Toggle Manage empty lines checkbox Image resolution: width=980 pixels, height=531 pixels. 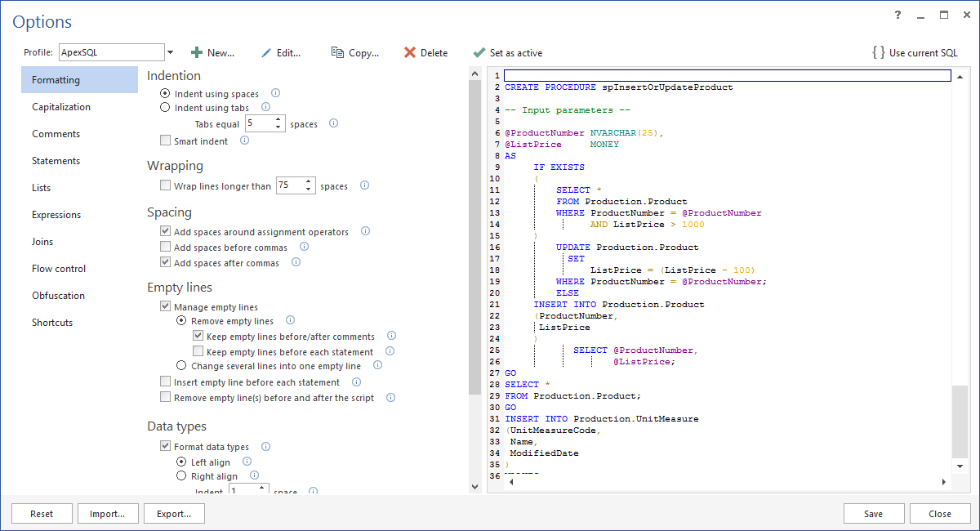(166, 307)
